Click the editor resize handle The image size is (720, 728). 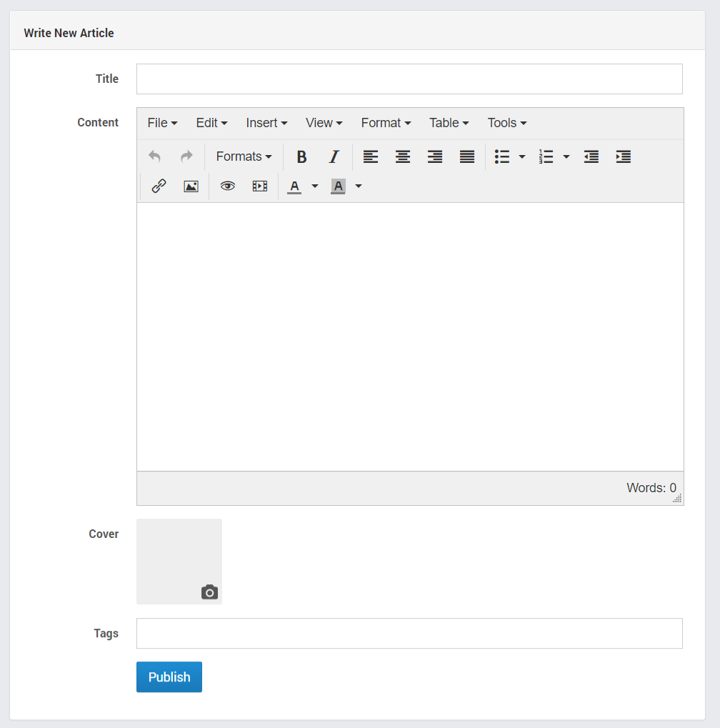678,499
